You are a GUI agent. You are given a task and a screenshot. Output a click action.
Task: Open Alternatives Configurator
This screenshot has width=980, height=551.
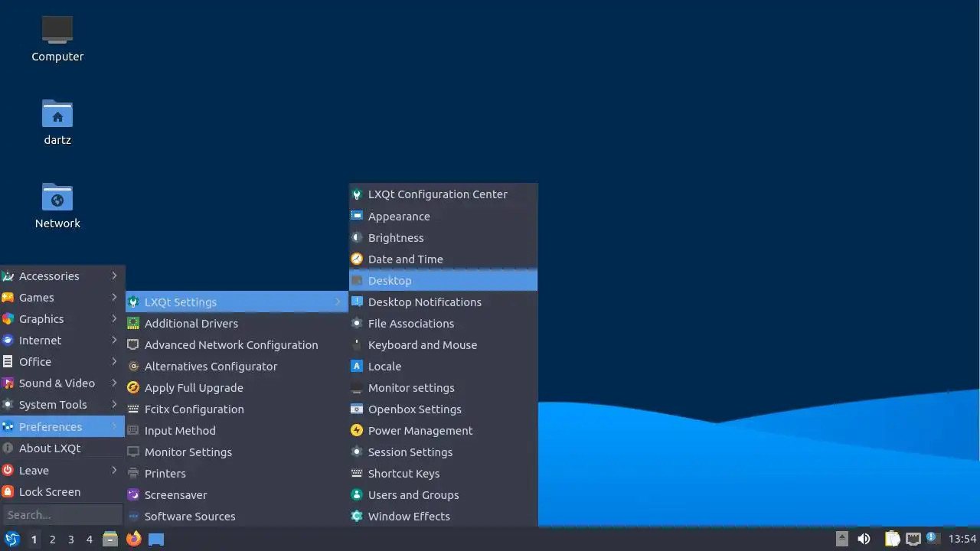point(237,367)
